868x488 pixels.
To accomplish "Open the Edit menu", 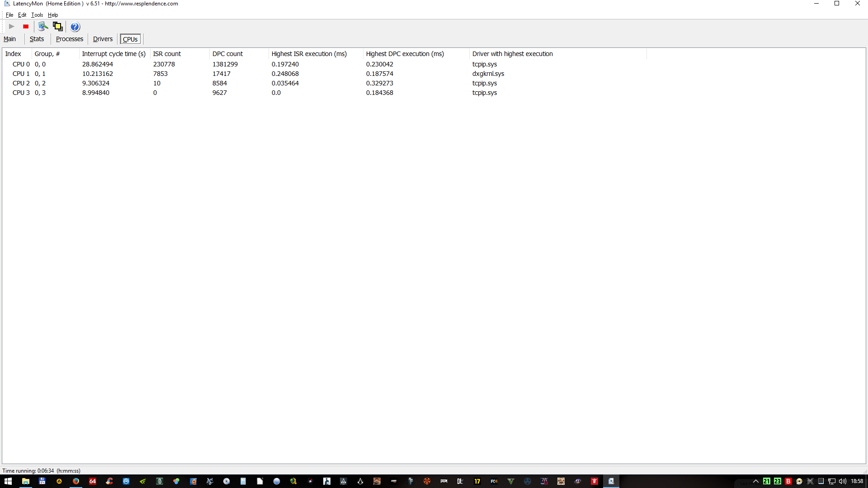I will click(22, 15).
